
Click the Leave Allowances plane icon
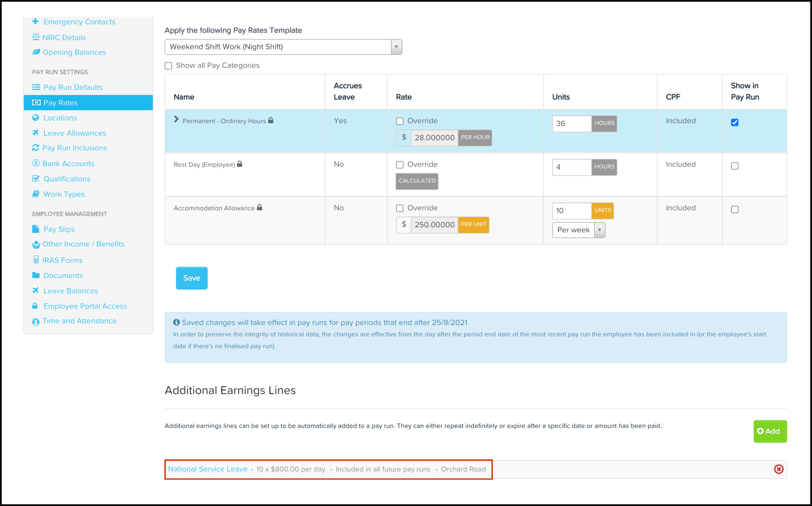click(35, 133)
